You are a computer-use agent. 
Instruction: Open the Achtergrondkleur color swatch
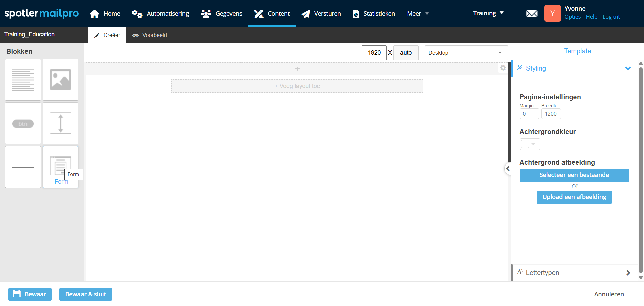(x=529, y=144)
